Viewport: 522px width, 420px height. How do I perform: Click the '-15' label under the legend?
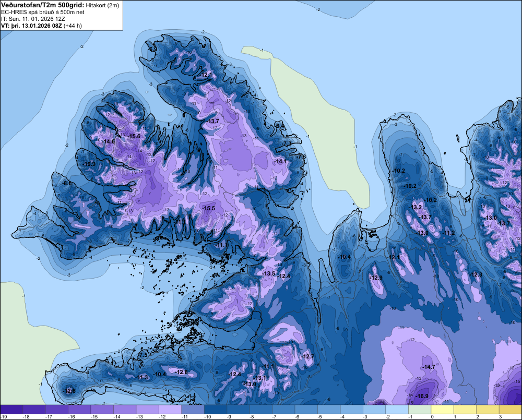[x=94, y=417]
